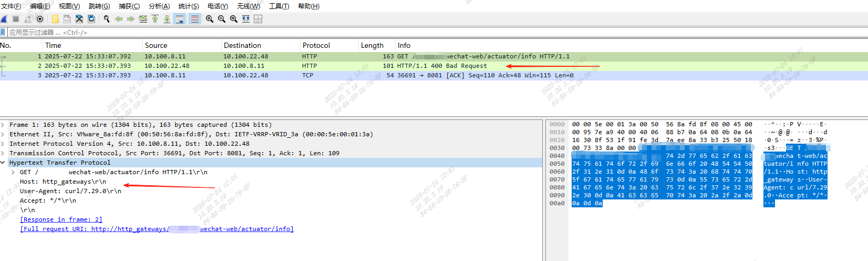
Task: Select the Accept: */* line
Action: (x=48, y=200)
